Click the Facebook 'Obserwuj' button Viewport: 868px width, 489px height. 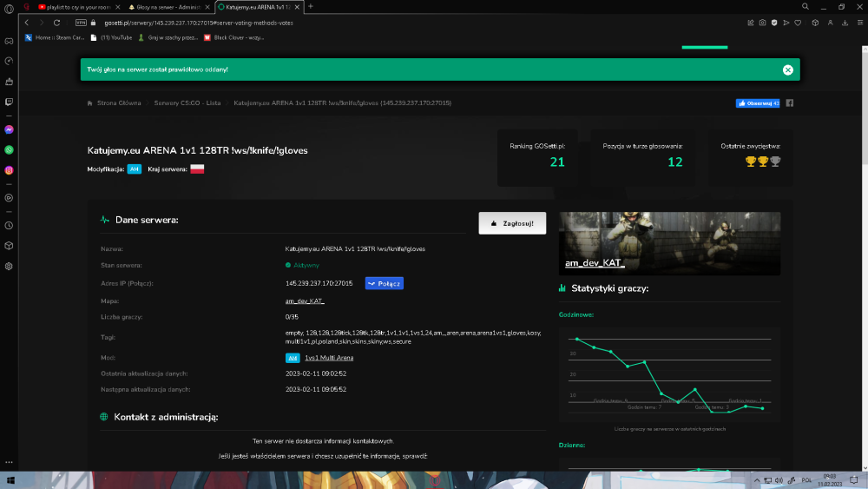(x=757, y=103)
